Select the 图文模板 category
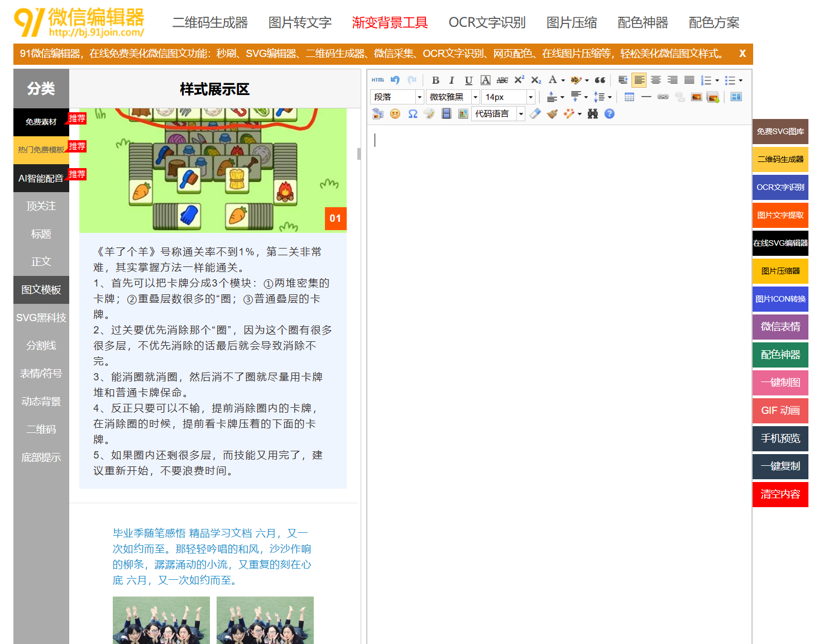 point(41,290)
